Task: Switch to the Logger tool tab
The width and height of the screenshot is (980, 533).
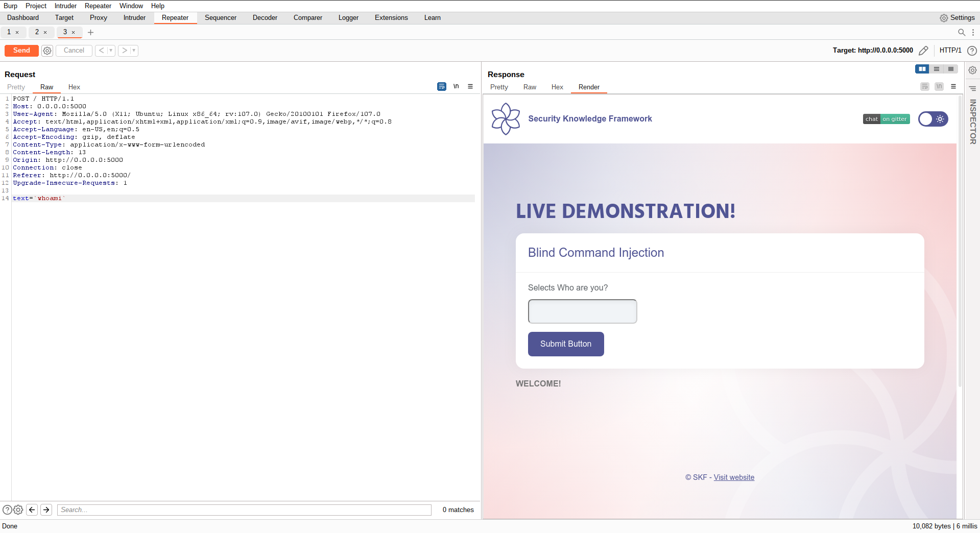Action: pyautogui.click(x=348, y=18)
